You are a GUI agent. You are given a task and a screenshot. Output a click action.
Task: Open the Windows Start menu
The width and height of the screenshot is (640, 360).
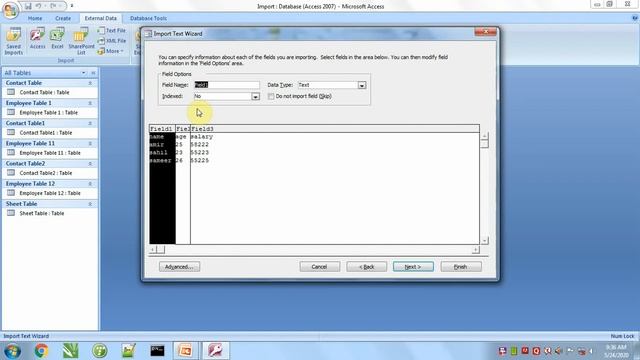pyautogui.click(x=12, y=351)
